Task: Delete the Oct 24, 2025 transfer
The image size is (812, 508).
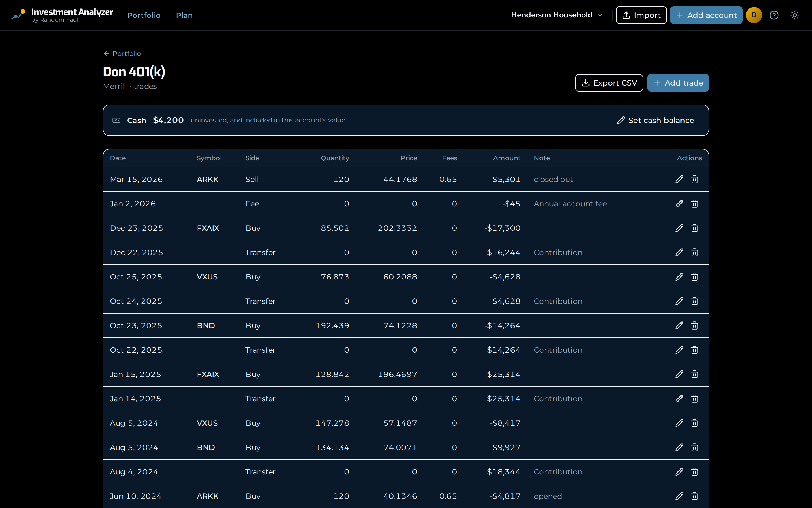Action: tap(695, 301)
